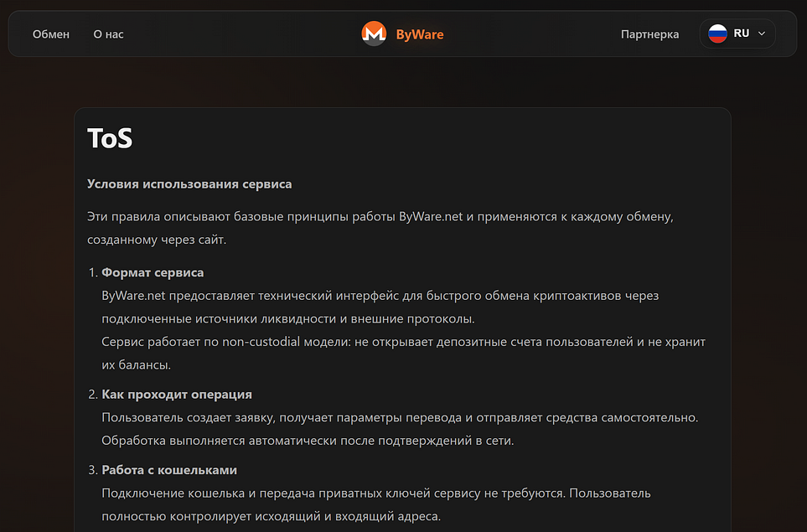Open the Обмен page from the navigation

(x=51, y=34)
